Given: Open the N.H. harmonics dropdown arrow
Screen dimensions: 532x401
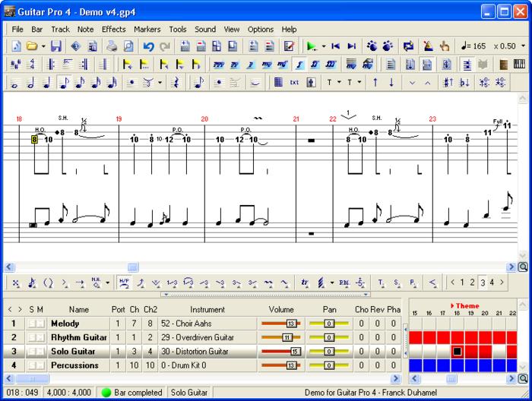Looking at the screenshot, I should (x=108, y=282).
